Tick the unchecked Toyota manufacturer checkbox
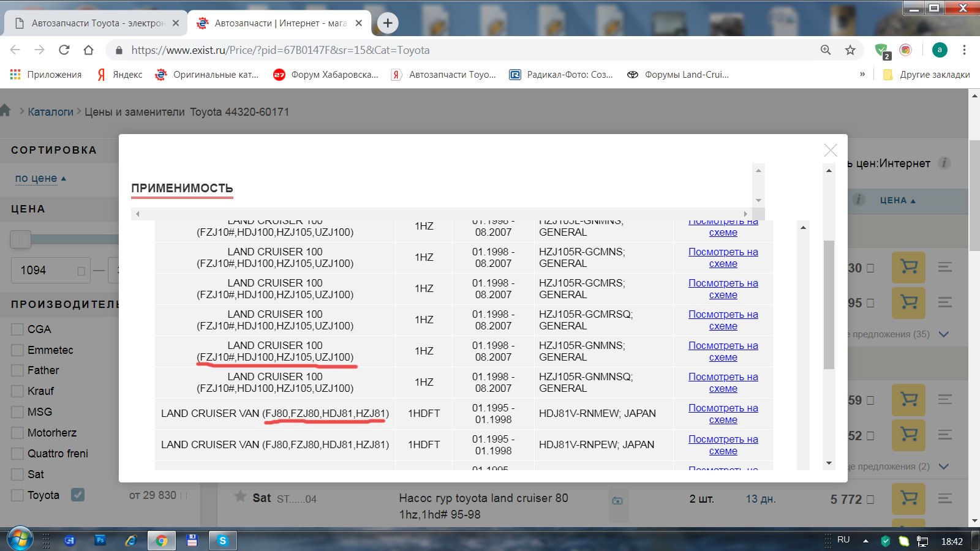The height and width of the screenshot is (551, 980). [x=17, y=495]
